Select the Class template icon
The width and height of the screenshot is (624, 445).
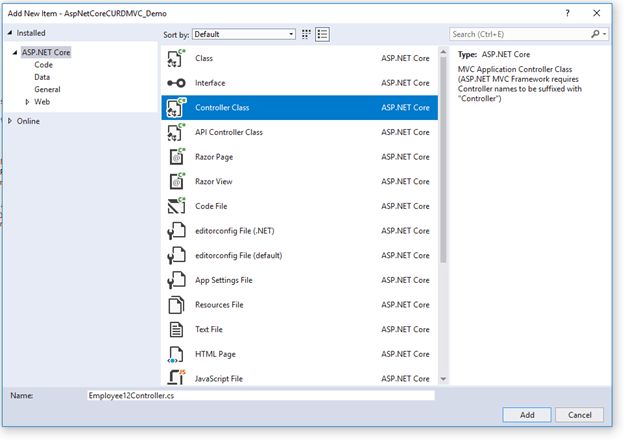tap(176, 59)
